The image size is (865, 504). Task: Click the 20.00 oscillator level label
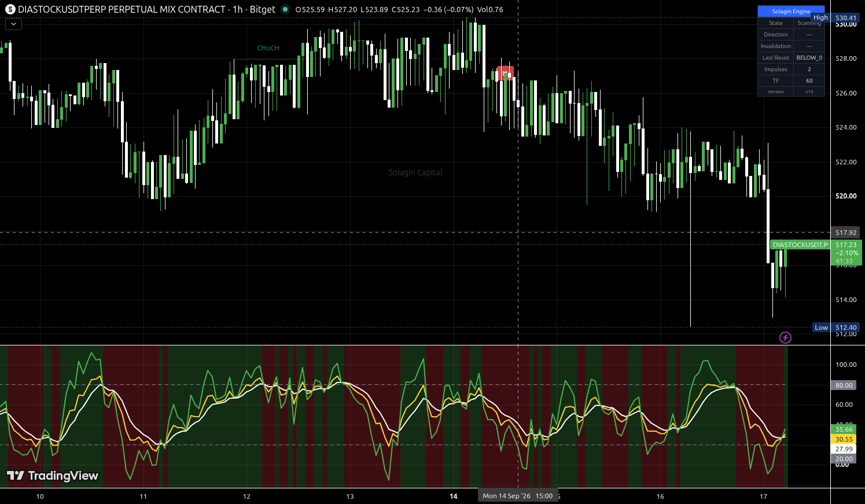pos(844,459)
